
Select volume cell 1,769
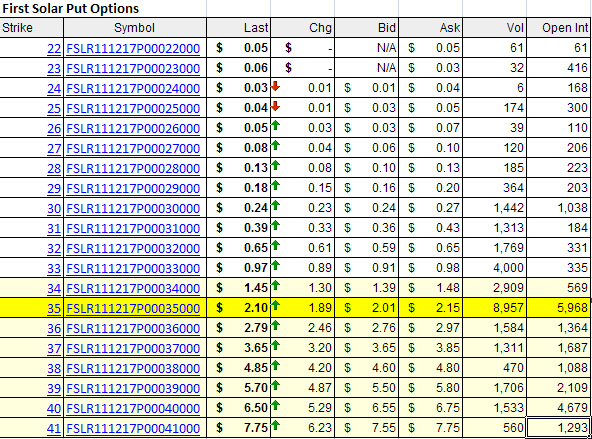coord(495,248)
